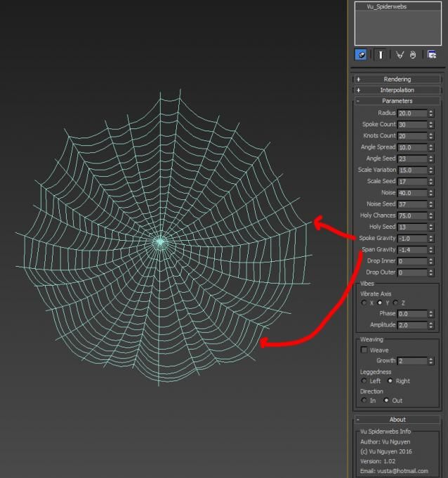The width and height of the screenshot is (448, 478).
Task: Click Spoke Gravity spinner arrows
Action: coord(430,239)
